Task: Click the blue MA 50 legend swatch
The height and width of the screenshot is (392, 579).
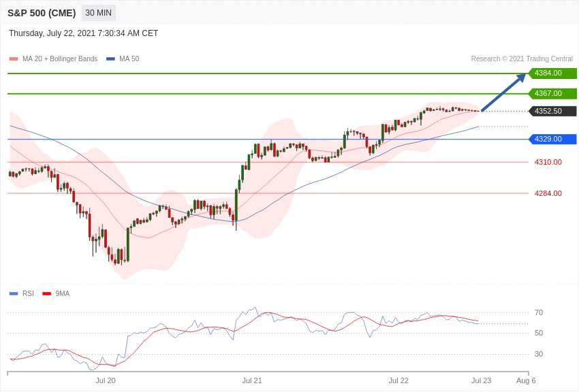Action: click(110, 59)
